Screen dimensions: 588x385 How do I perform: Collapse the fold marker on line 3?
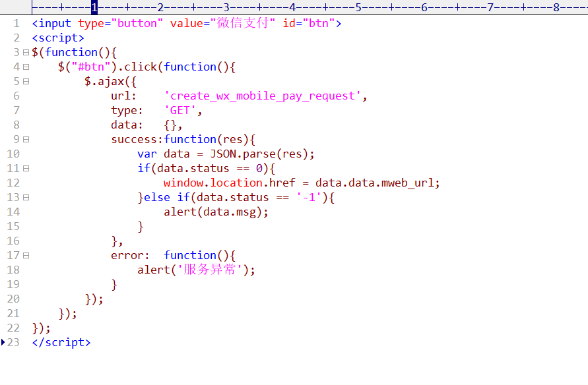coord(26,53)
